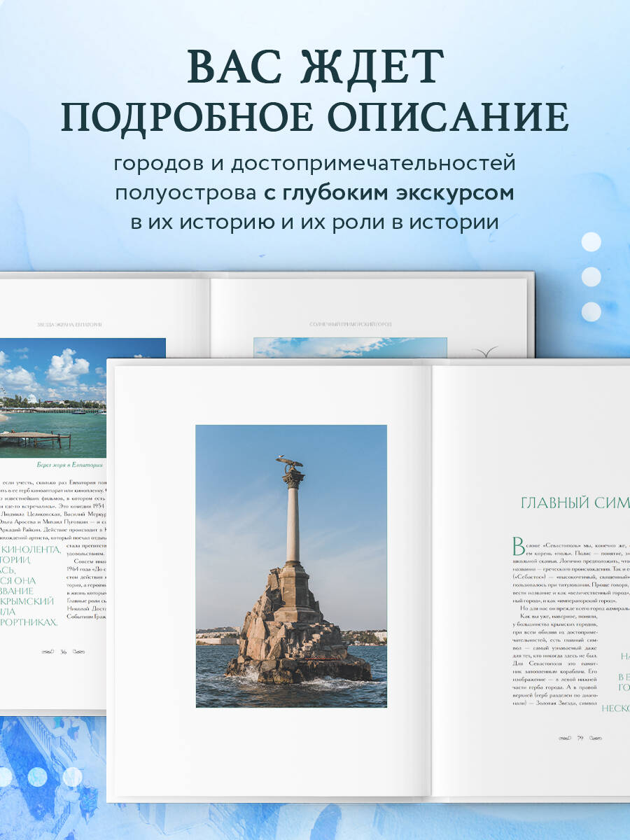
Task: Click the top white dot on the right
Action: pos(591,242)
